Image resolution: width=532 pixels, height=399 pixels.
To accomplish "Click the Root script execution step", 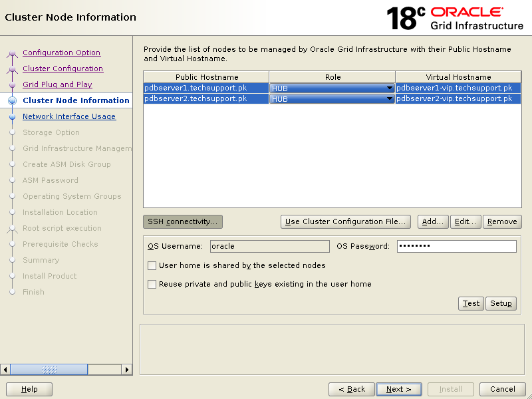I will coord(62,228).
